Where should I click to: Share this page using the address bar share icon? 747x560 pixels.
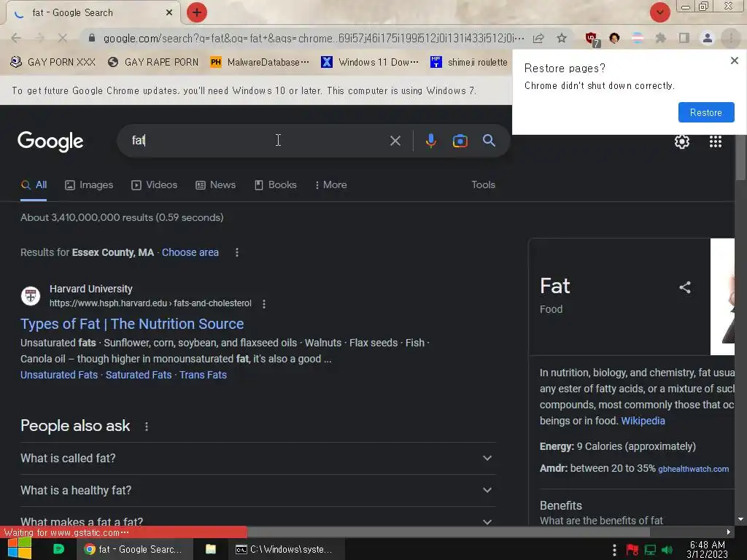(x=538, y=38)
